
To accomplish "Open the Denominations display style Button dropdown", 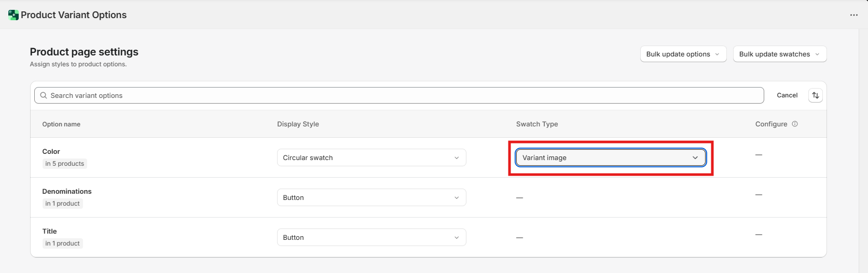I will click(371, 197).
